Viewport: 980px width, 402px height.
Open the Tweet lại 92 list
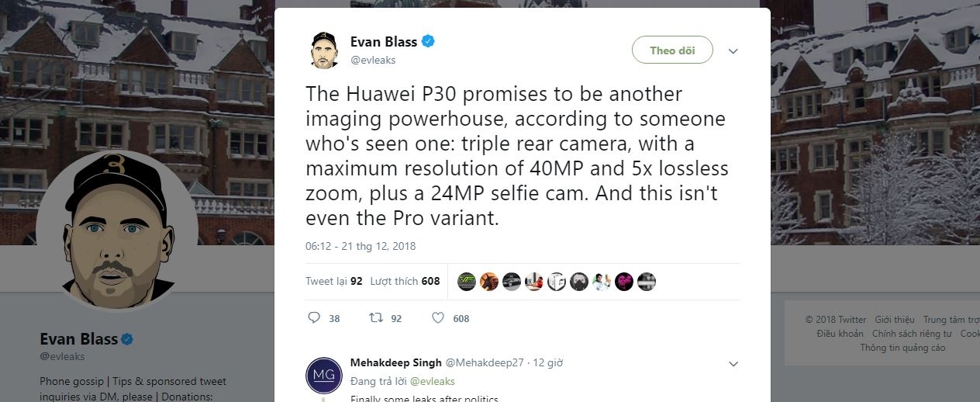pyautogui.click(x=334, y=281)
